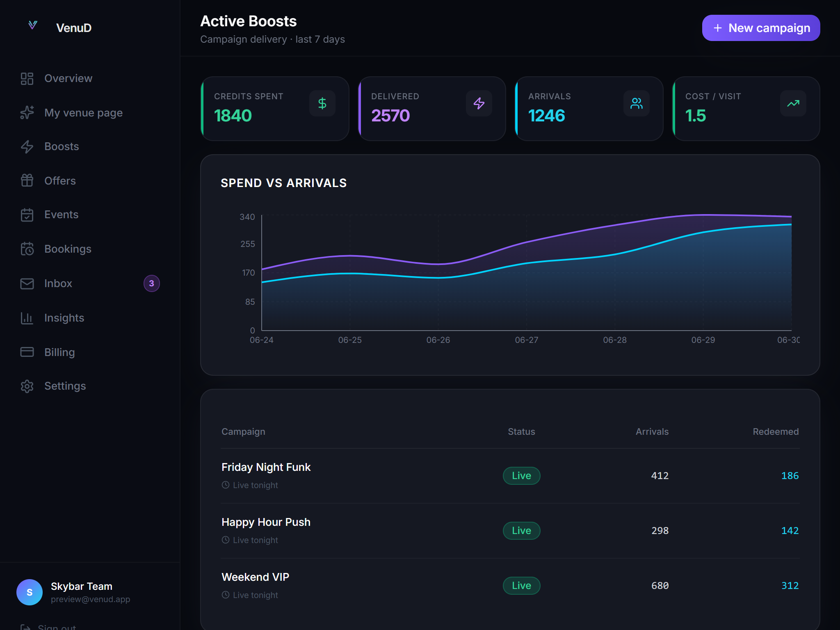Click the Sign out link
Image resolution: width=840 pixels, height=630 pixels.
48,627
